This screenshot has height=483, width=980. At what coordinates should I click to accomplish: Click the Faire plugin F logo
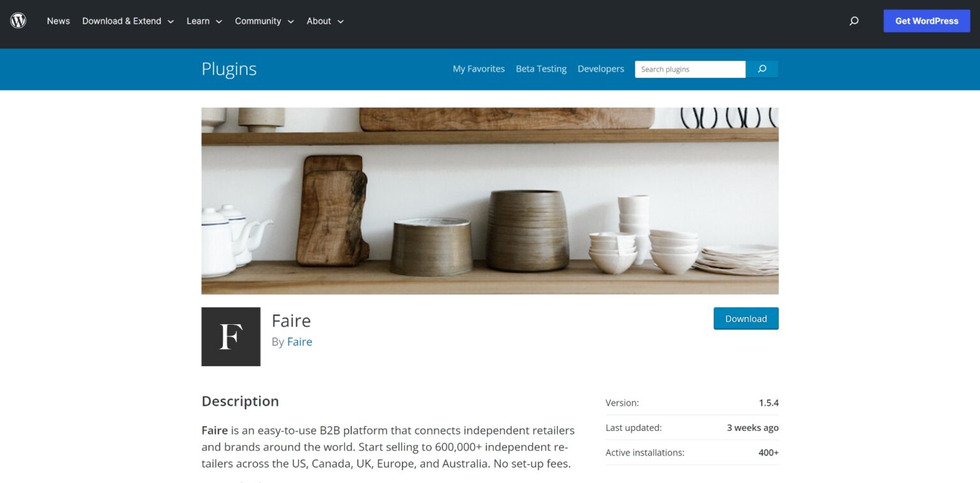(x=231, y=337)
